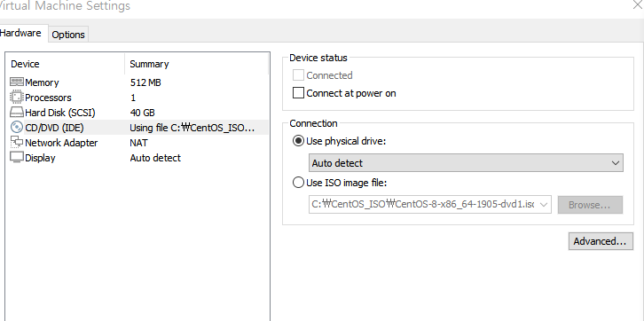Select Use ISO image file option
Image resolution: width=644 pixels, height=321 pixels.
pos(298,183)
